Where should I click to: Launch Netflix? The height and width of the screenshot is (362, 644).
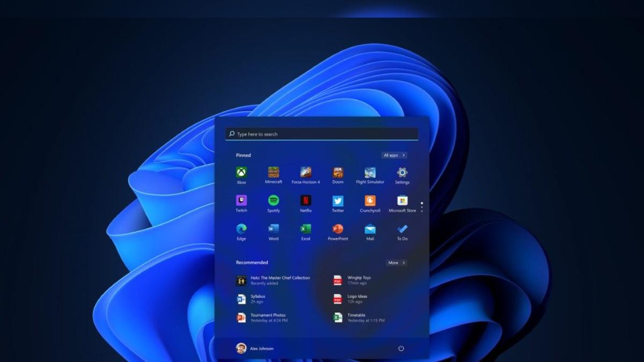(305, 201)
